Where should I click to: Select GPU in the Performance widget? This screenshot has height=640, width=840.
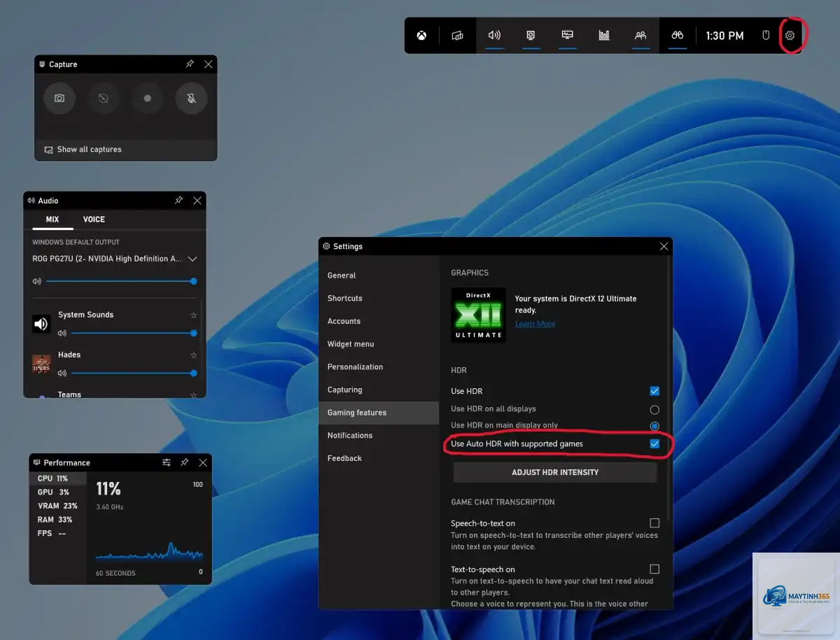pos(57,492)
